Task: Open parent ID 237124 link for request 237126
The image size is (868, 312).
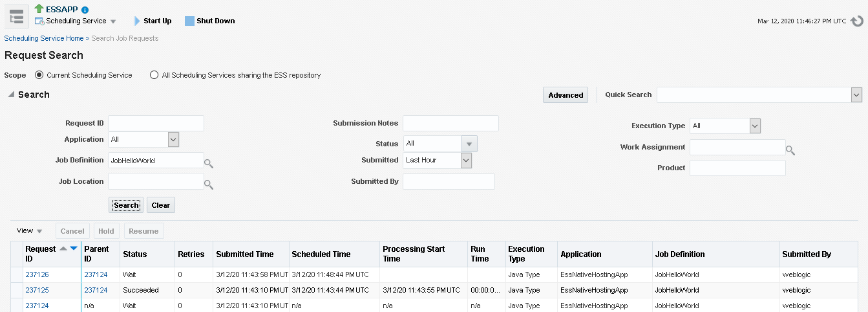Action: (96, 274)
